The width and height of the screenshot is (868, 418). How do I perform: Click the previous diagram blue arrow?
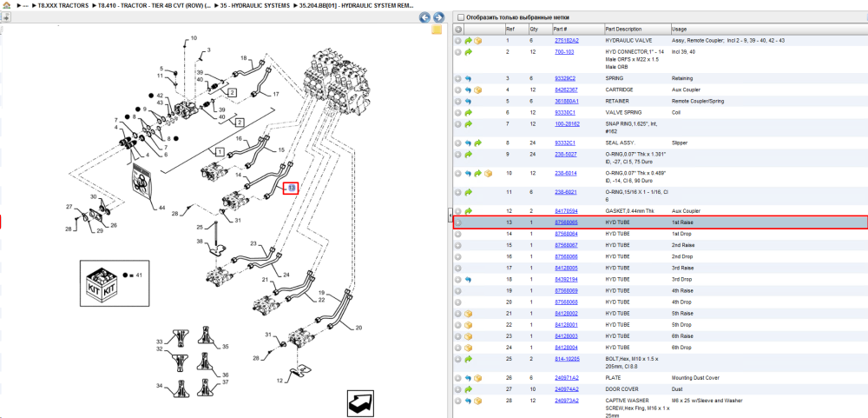click(x=424, y=17)
